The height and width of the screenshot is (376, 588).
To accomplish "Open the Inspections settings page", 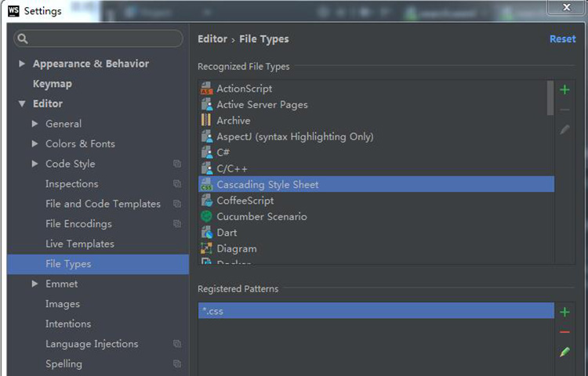I will point(72,183).
